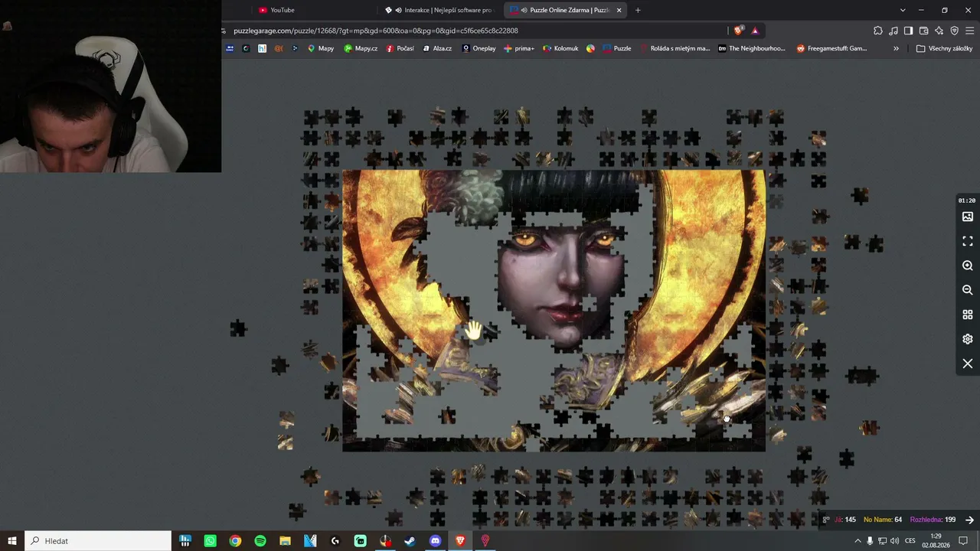
Task: Open Discord from the taskbar
Action: coord(436,541)
